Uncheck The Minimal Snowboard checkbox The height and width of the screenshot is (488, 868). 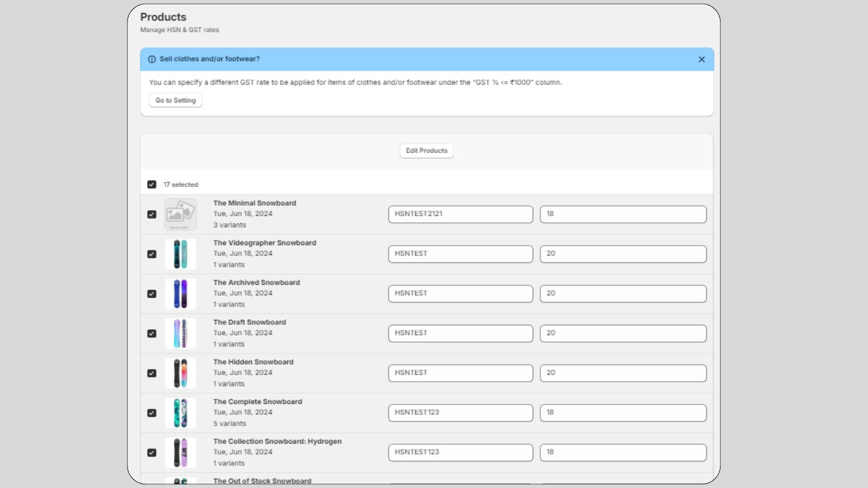tap(152, 214)
